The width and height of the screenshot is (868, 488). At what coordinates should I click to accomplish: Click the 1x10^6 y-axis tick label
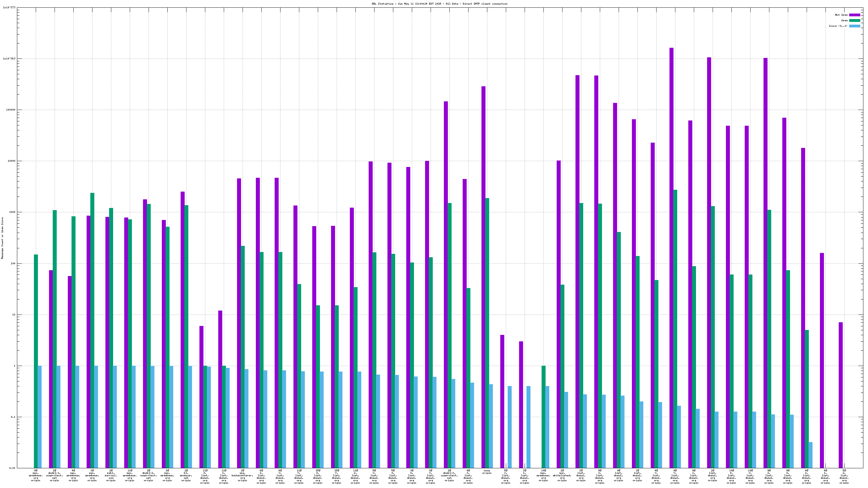[9, 59]
